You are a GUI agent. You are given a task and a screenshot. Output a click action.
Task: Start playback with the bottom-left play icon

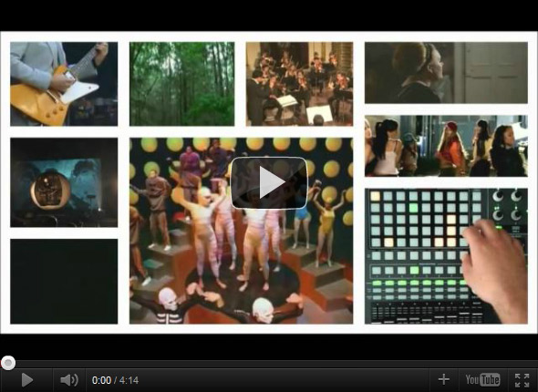tap(26, 380)
